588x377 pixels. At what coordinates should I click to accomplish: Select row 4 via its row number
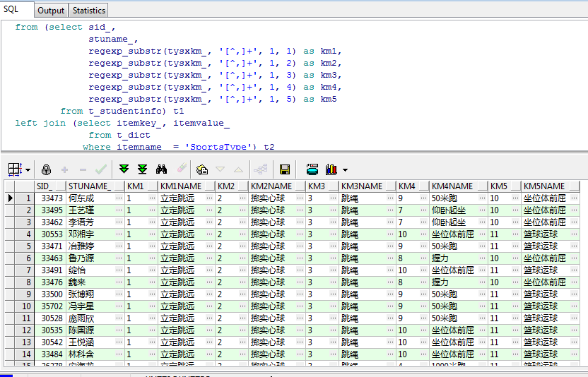[x=27, y=234]
